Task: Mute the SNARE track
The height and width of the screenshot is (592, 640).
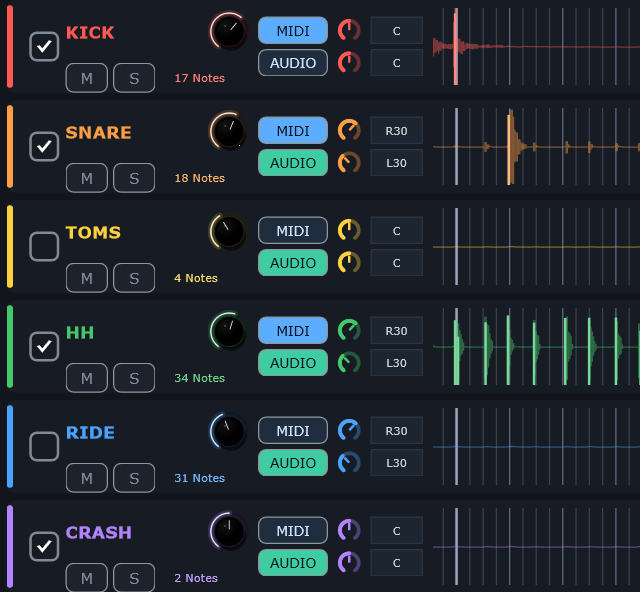Action: tap(87, 178)
